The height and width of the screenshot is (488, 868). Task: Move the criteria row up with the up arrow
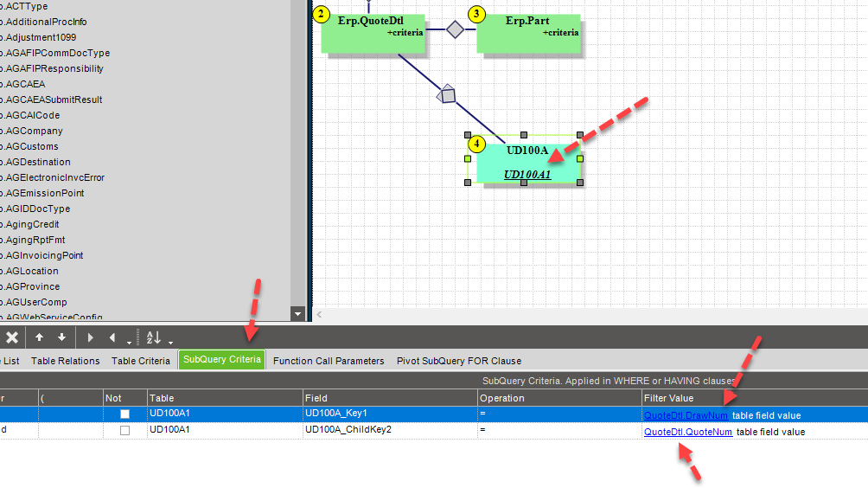point(39,337)
